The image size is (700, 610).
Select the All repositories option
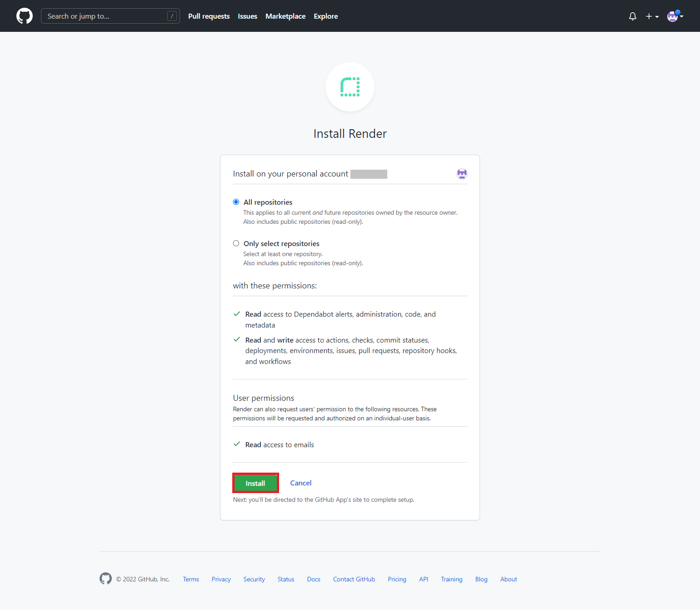[236, 202]
